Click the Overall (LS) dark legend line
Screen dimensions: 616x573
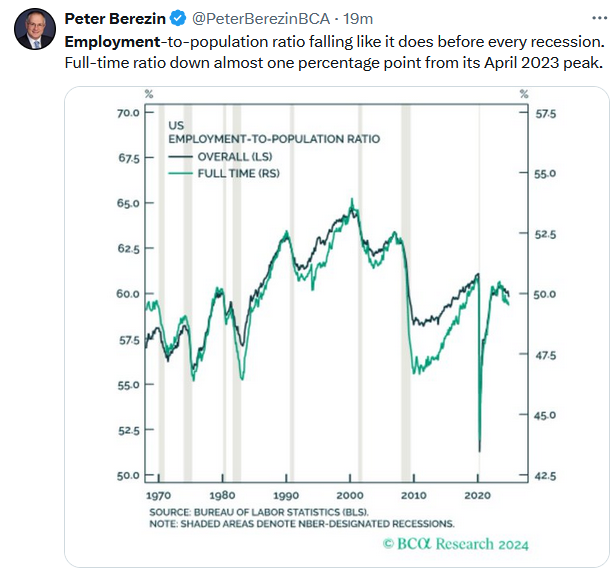point(180,157)
